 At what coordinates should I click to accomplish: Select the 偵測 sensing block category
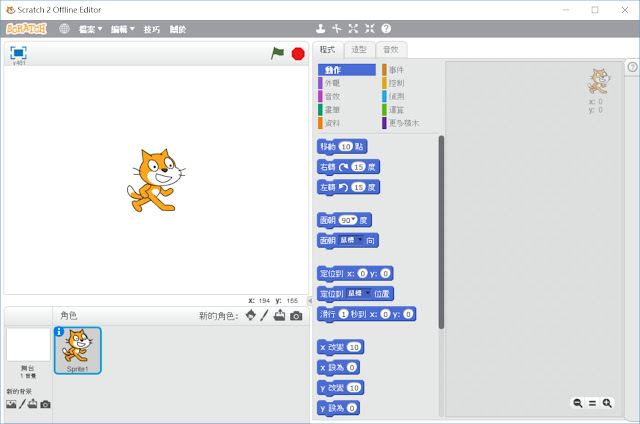click(x=411, y=96)
